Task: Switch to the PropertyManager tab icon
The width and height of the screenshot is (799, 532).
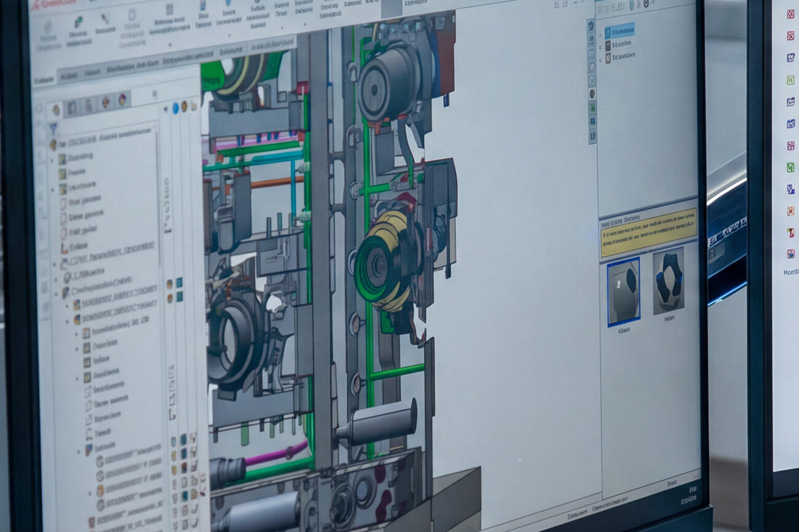Action: (72, 108)
